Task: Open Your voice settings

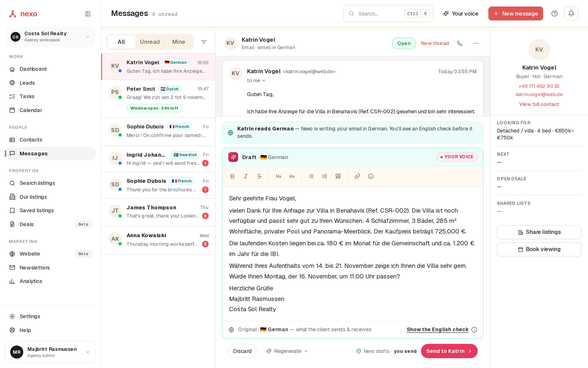Action: click(460, 14)
